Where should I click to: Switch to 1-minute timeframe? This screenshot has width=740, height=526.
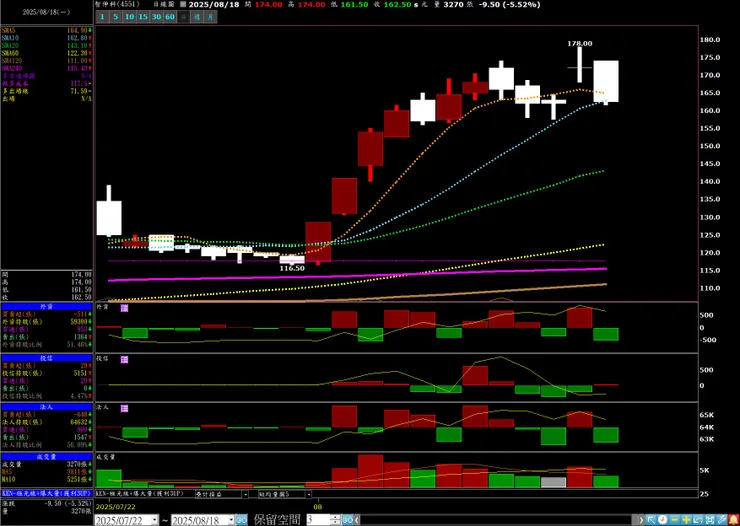point(102,17)
